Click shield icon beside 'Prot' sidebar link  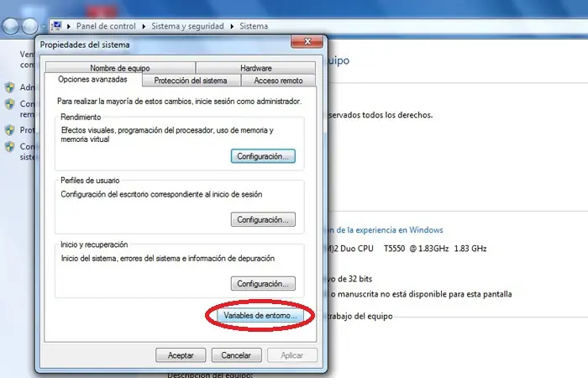[x=10, y=130]
